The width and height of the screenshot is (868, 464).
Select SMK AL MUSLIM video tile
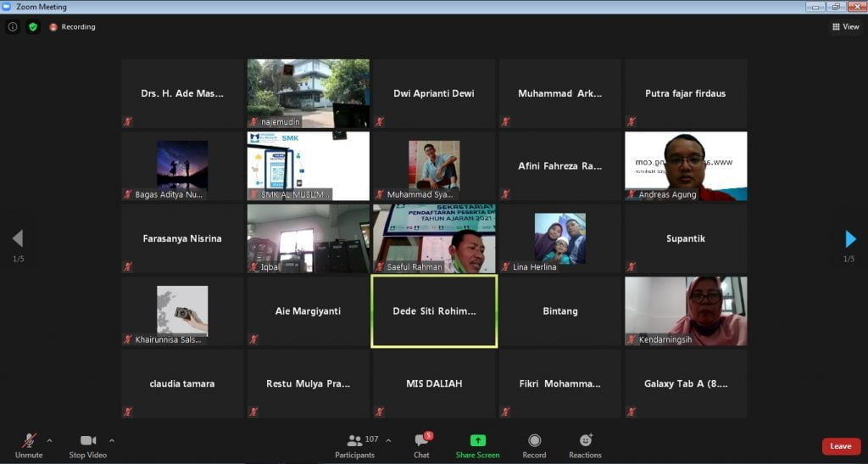[309, 166]
